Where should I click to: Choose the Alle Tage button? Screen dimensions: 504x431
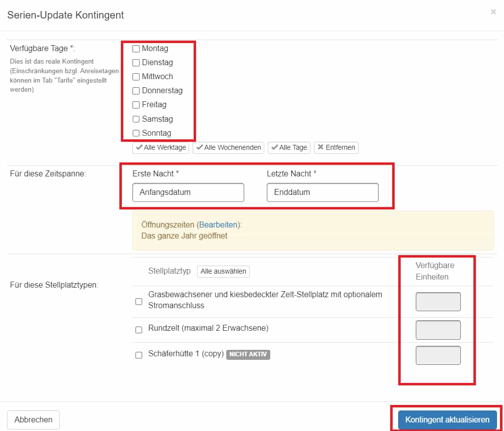[x=289, y=147]
